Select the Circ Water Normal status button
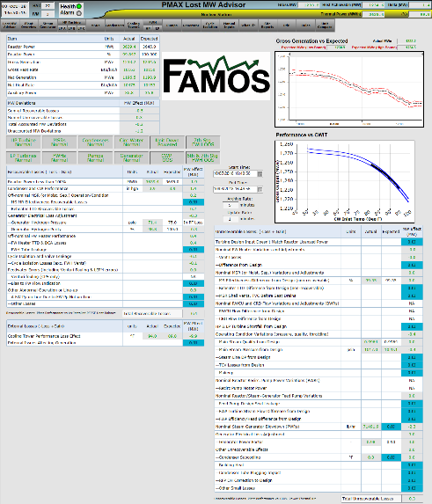Screen dimensions: 432x504 (131, 142)
